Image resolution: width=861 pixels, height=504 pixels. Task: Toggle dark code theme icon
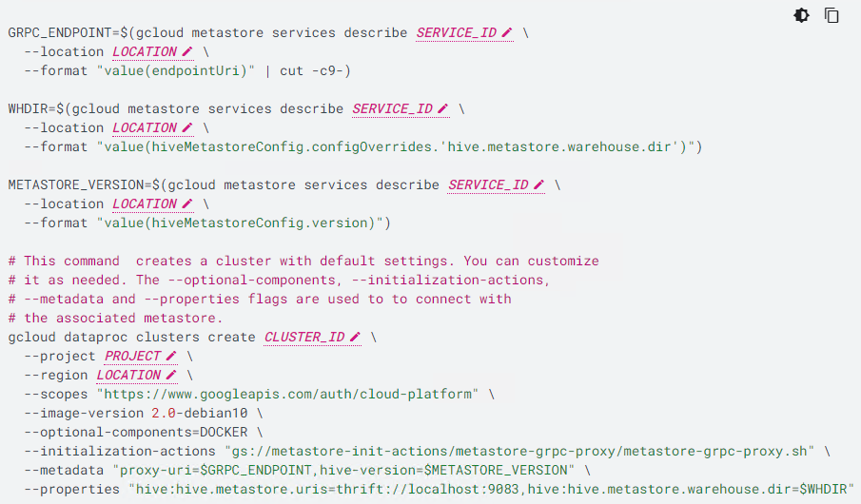802,15
